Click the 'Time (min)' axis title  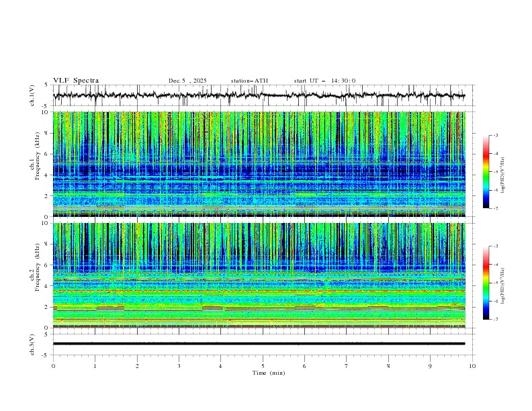click(x=269, y=373)
